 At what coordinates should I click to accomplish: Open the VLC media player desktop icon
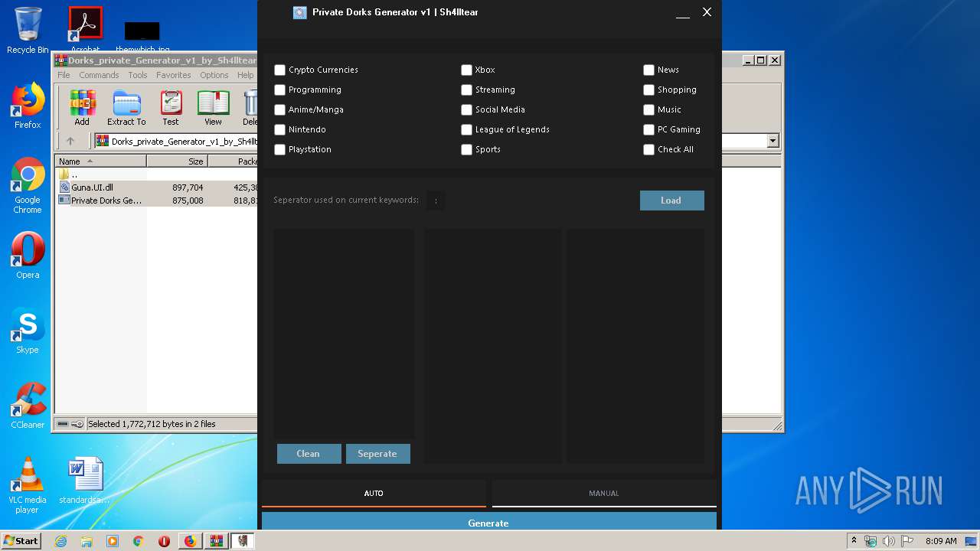pyautogui.click(x=28, y=485)
